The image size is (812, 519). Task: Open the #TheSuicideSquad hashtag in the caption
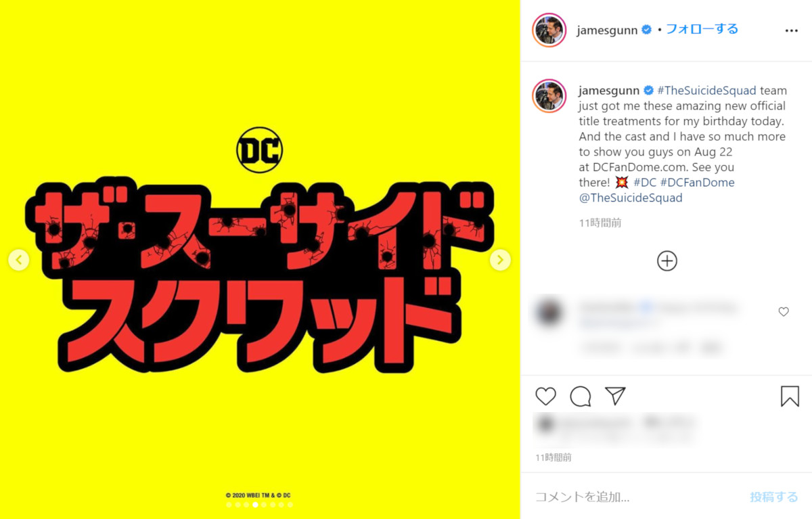point(706,90)
